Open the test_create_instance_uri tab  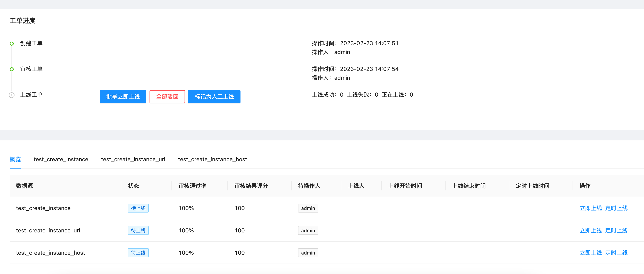pyautogui.click(x=133, y=159)
